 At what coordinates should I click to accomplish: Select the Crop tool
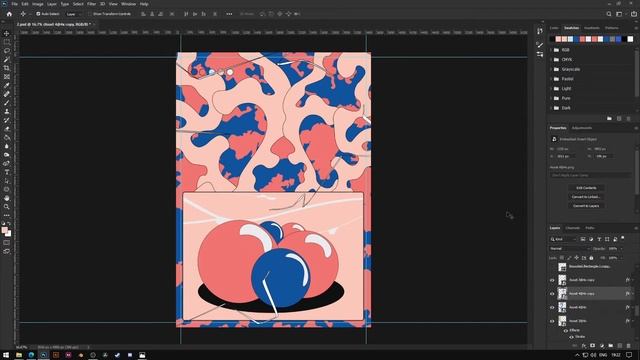point(7,68)
